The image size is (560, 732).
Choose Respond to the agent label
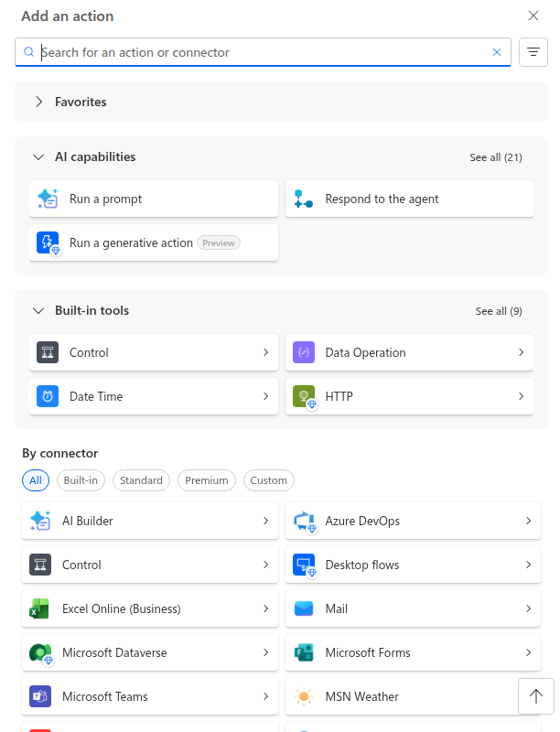pos(382,199)
